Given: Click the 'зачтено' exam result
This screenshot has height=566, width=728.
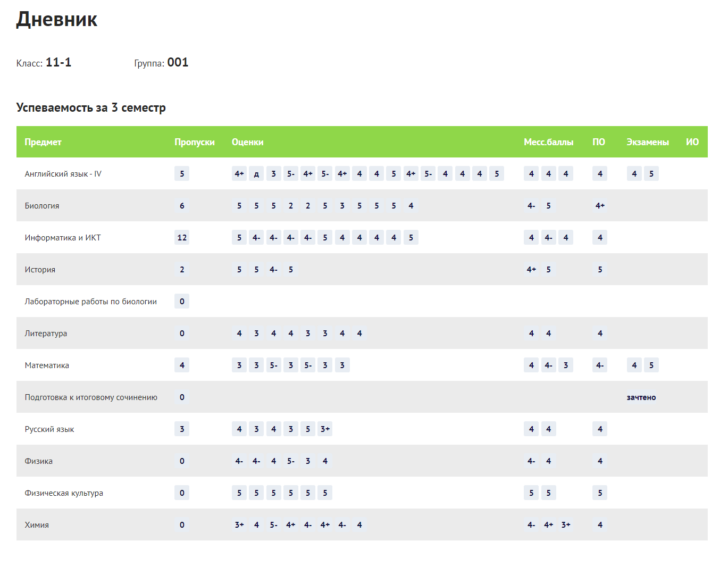Looking at the screenshot, I should pyautogui.click(x=641, y=397).
